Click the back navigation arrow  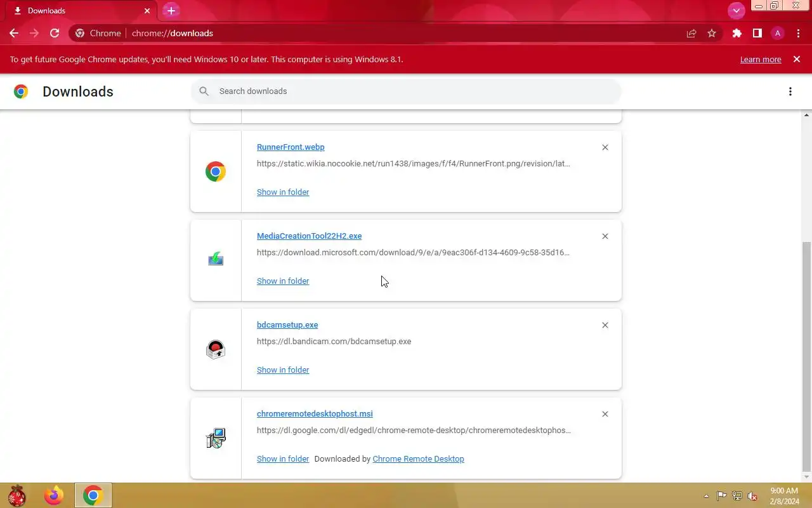pyautogui.click(x=14, y=33)
